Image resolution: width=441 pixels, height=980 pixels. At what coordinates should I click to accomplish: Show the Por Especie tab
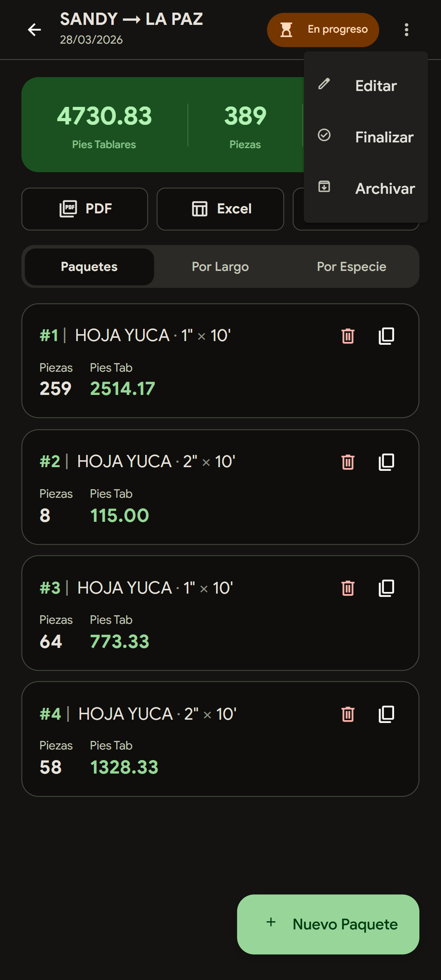(351, 267)
